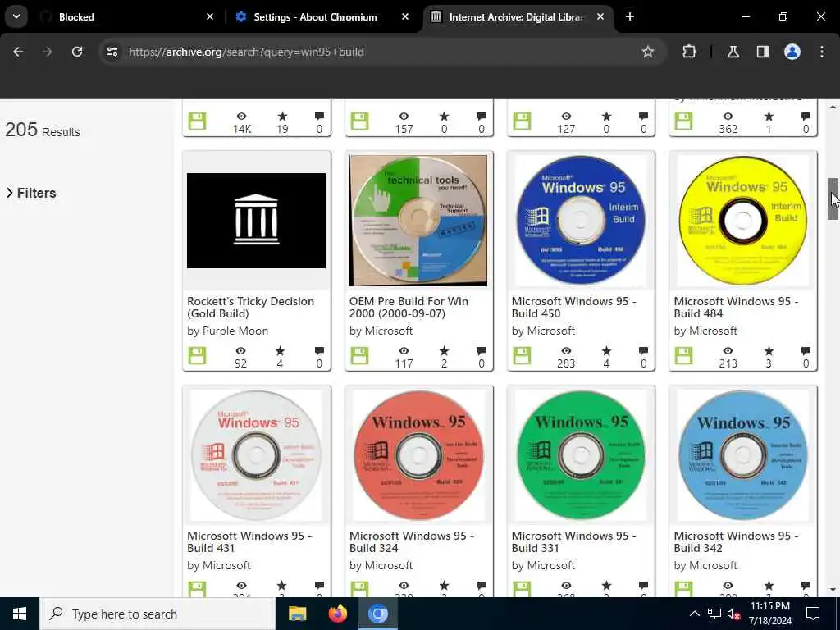Open a new browser tab
The width and height of the screenshot is (840, 630).
tap(630, 16)
